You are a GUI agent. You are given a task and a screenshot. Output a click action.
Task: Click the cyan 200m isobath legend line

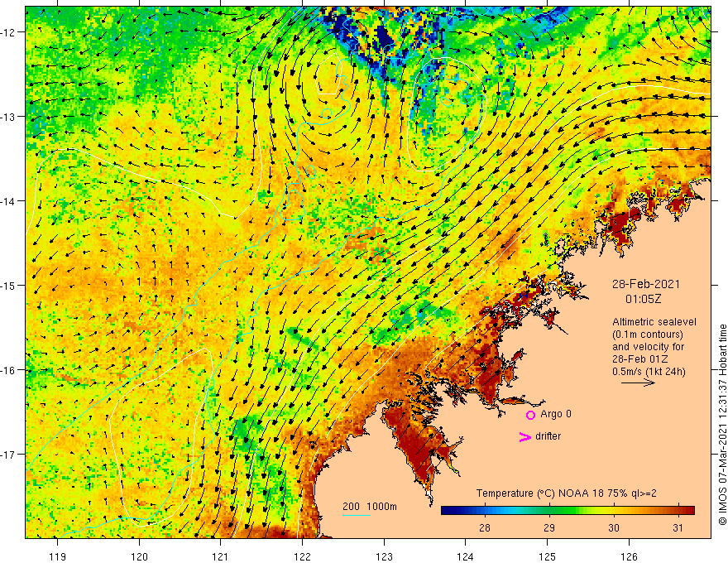coord(356,515)
